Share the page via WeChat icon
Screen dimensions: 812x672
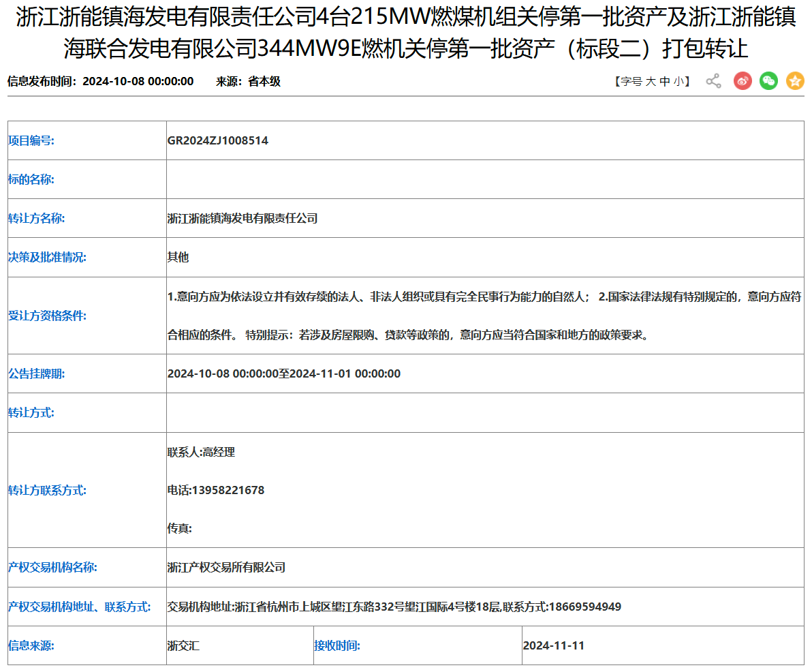pyautogui.click(x=768, y=81)
